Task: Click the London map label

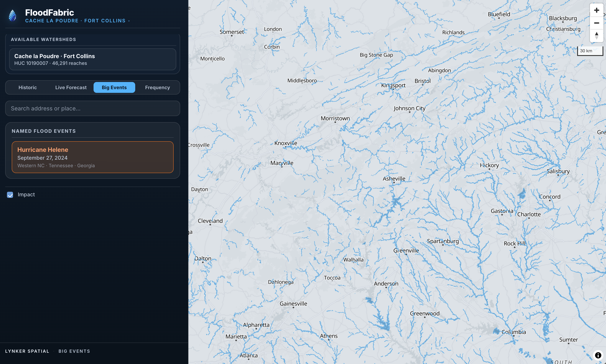Action: tap(273, 29)
